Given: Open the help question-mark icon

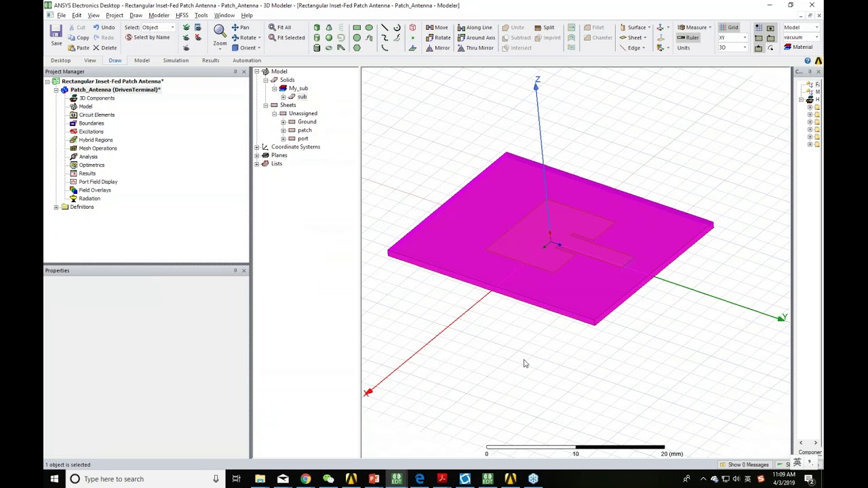Looking at the screenshot, I should click(808, 61).
